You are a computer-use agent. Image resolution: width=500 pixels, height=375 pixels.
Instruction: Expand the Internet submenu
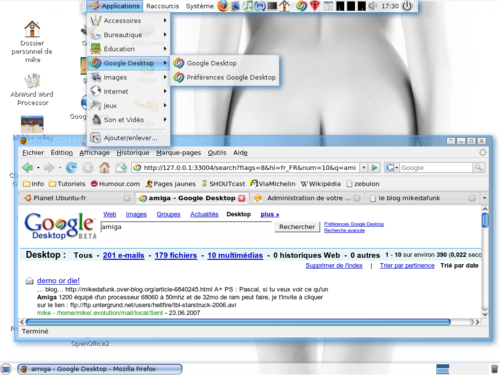(x=129, y=91)
